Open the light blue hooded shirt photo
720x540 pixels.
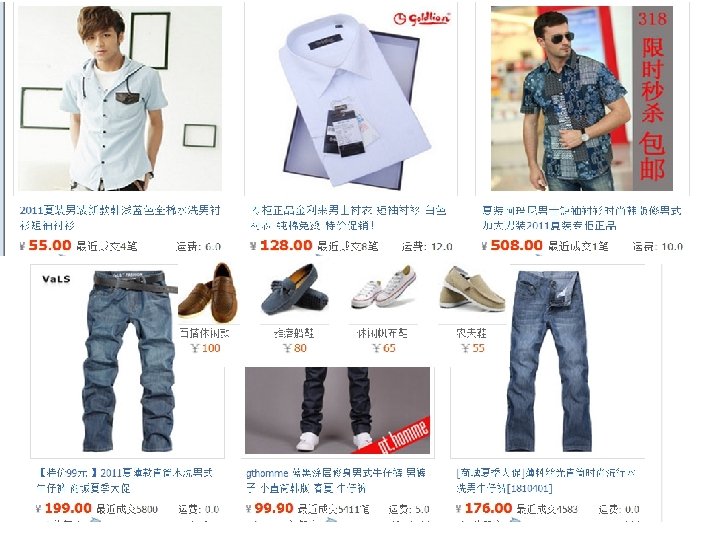coord(120,98)
